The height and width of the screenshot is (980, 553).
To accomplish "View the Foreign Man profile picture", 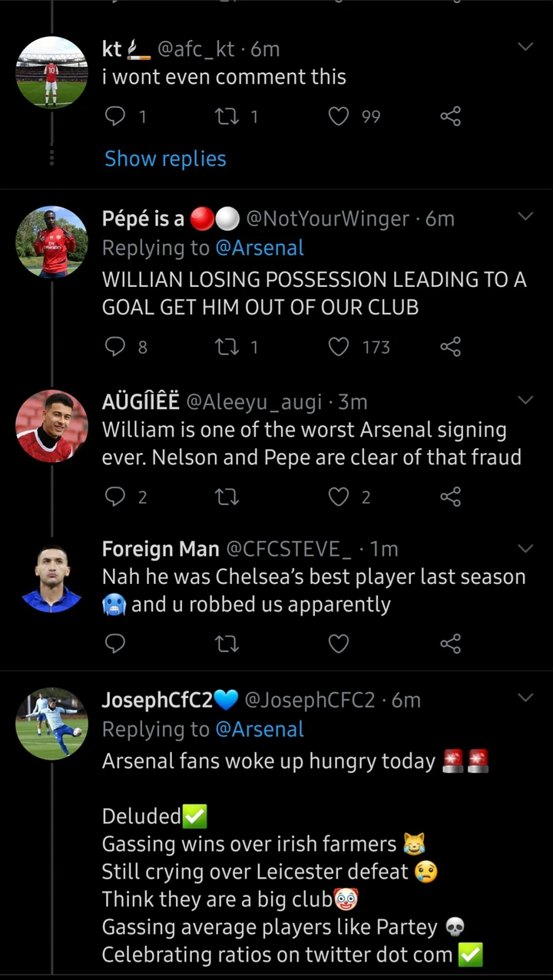I will point(51,579).
